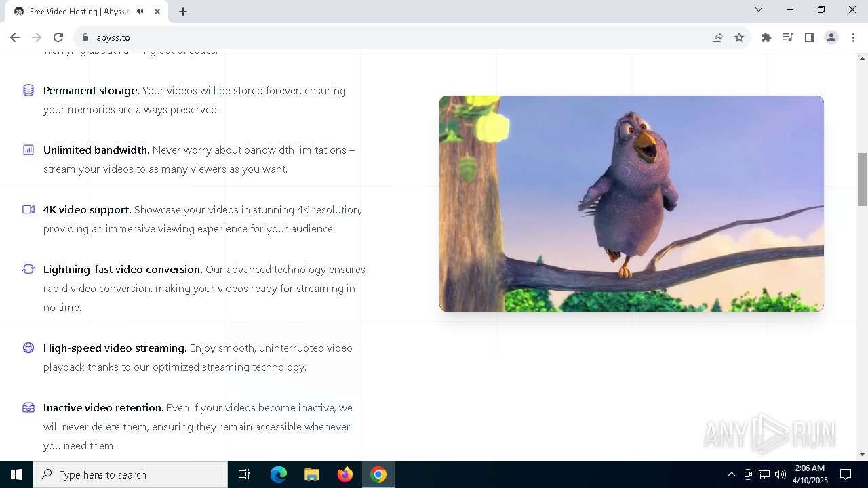This screenshot has width=868, height=488.
Task: Click the Permanent storage database icon
Action: 28,90
